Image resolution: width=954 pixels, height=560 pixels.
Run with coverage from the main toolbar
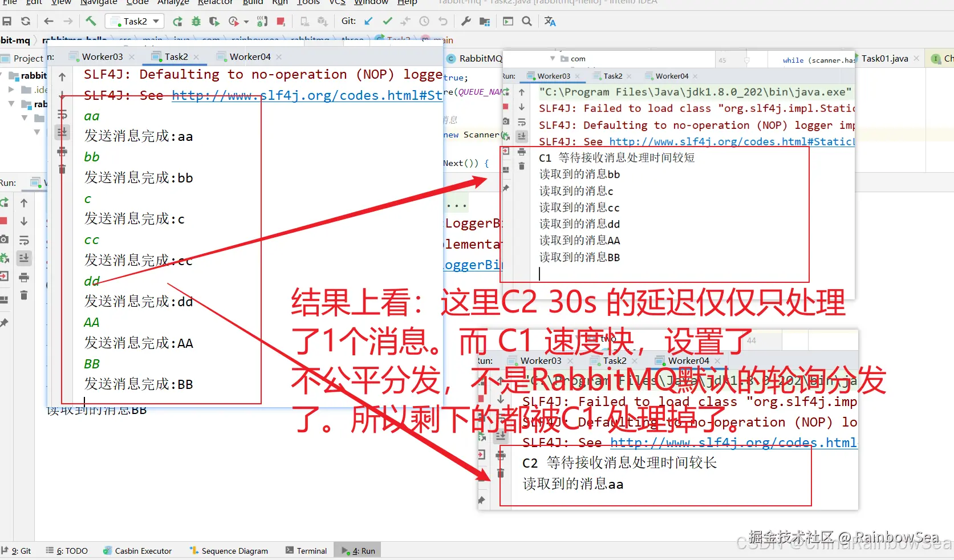[x=214, y=22]
